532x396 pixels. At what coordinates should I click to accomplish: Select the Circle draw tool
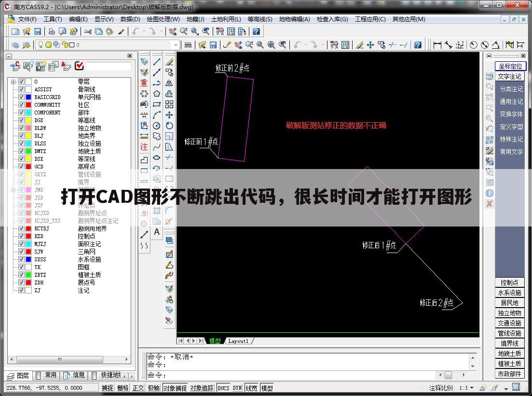156,126
